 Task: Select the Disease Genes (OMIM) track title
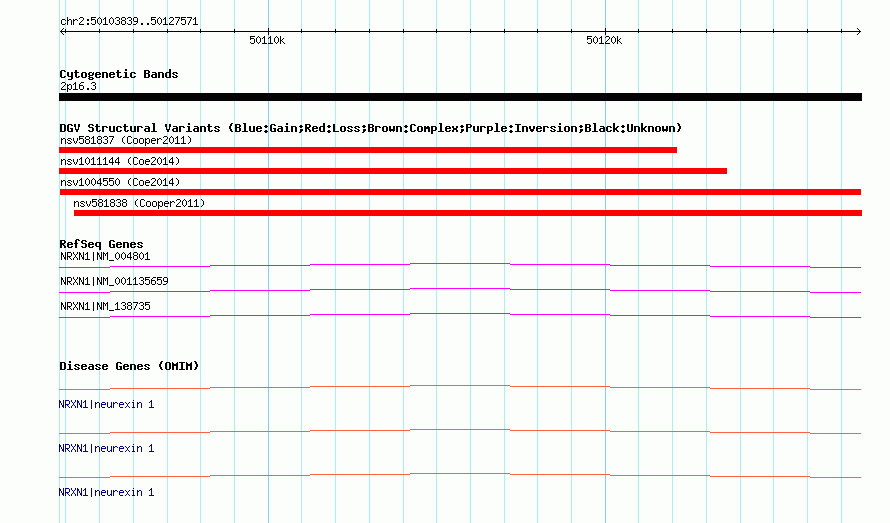[129, 366]
